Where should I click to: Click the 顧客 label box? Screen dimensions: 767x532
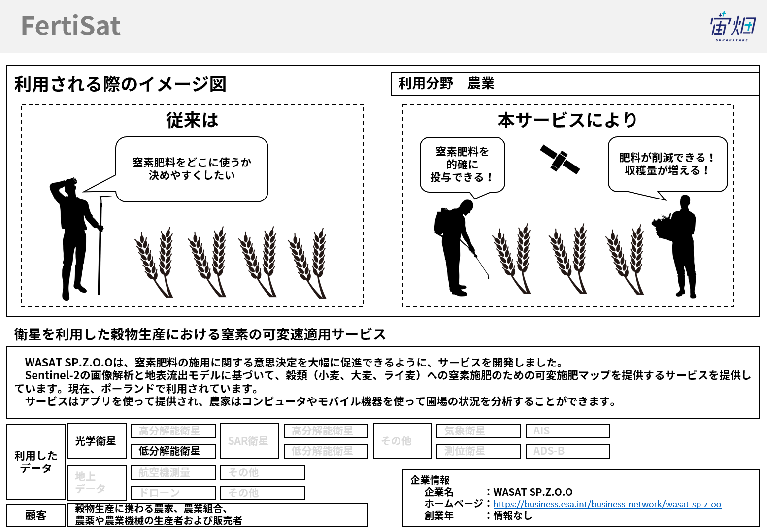click(x=36, y=515)
